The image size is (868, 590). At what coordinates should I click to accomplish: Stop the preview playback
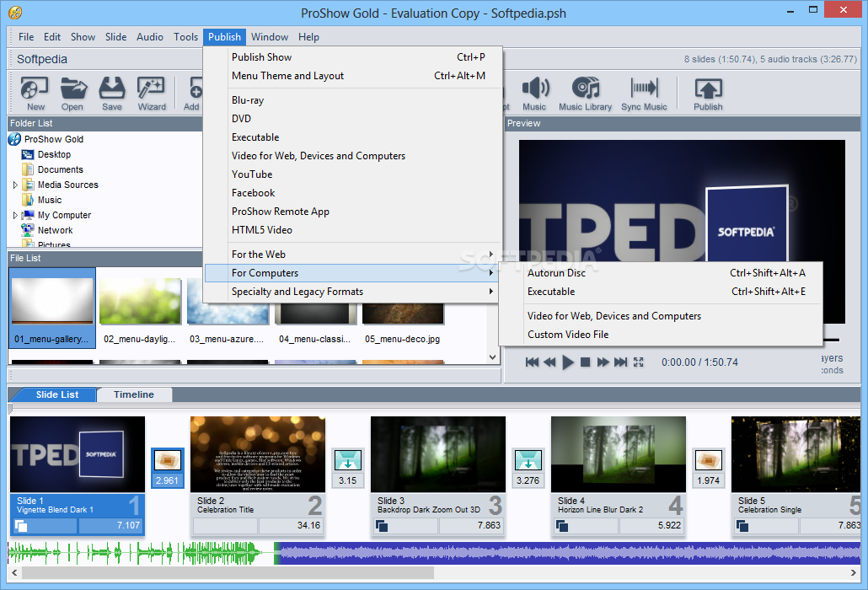(585, 362)
